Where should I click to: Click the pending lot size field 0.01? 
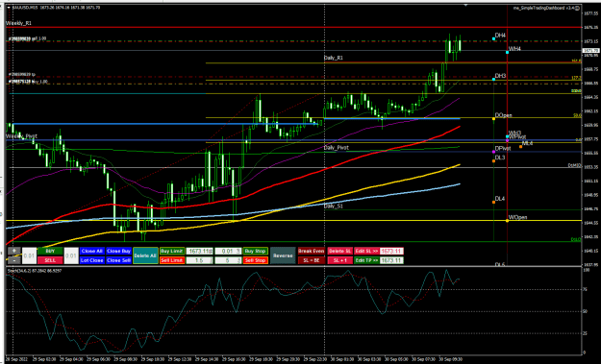click(228, 251)
